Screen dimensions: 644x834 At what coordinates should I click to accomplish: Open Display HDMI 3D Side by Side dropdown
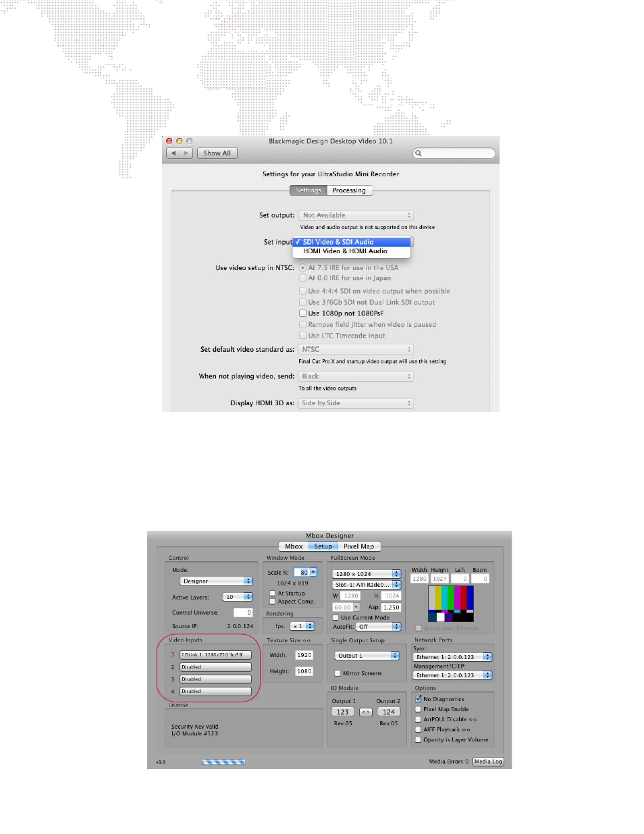point(356,403)
